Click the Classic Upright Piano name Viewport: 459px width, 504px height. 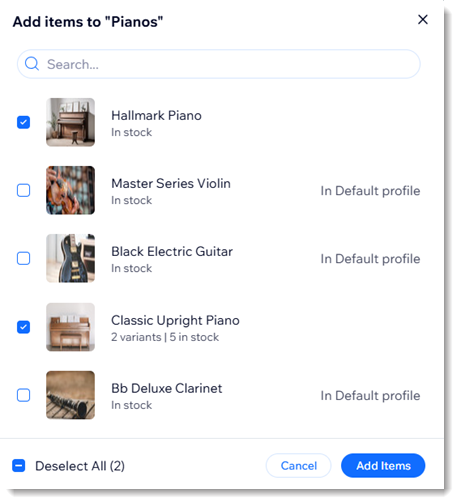[x=175, y=320]
